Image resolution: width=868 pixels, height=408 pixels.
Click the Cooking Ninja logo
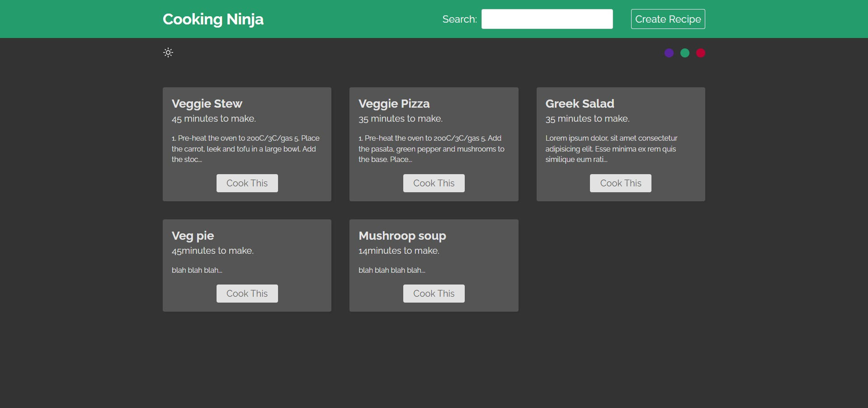pos(213,19)
